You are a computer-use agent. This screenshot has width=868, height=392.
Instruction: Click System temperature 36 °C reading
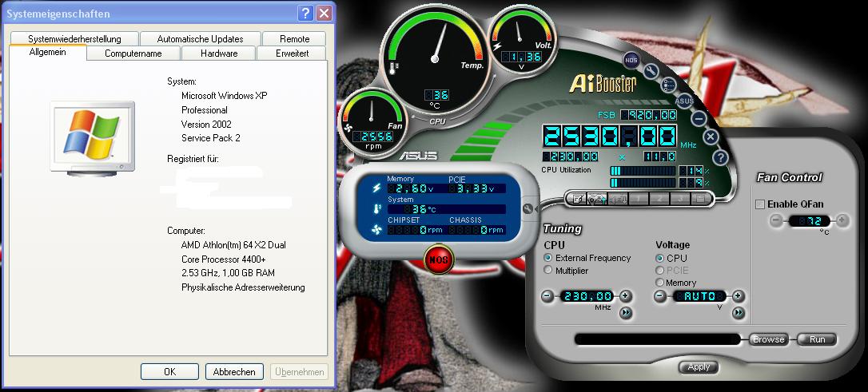click(x=447, y=209)
